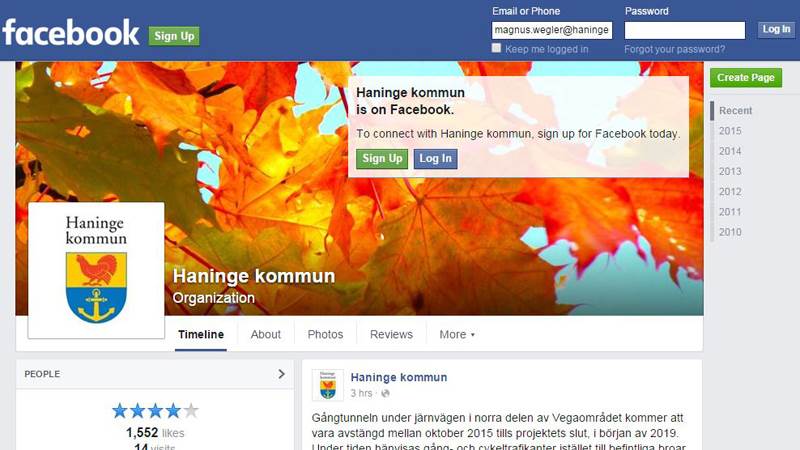Click Forgot your password link
The image size is (800, 450).
pyautogui.click(x=674, y=49)
